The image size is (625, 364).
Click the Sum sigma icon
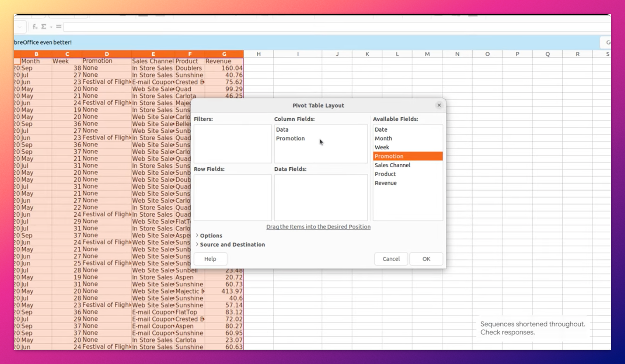tap(43, 27)
